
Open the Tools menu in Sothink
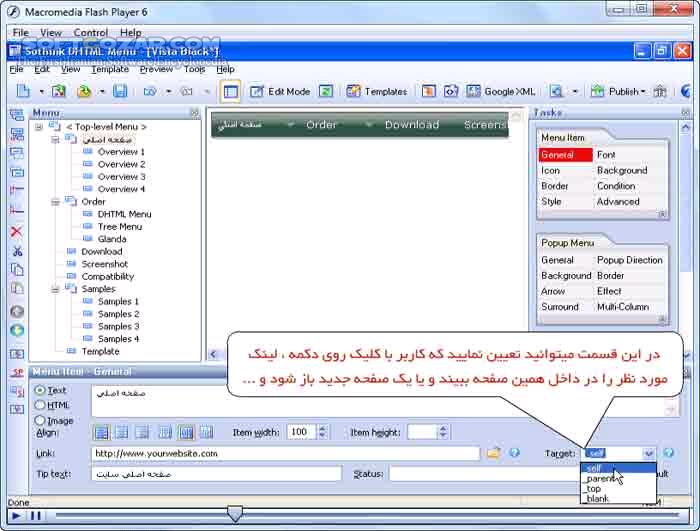tap(195, 69)
